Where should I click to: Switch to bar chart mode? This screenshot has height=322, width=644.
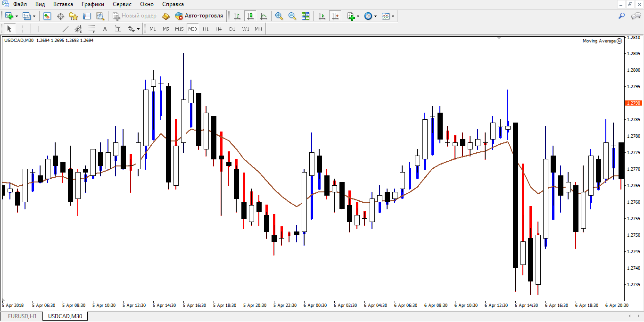[237, 16]
